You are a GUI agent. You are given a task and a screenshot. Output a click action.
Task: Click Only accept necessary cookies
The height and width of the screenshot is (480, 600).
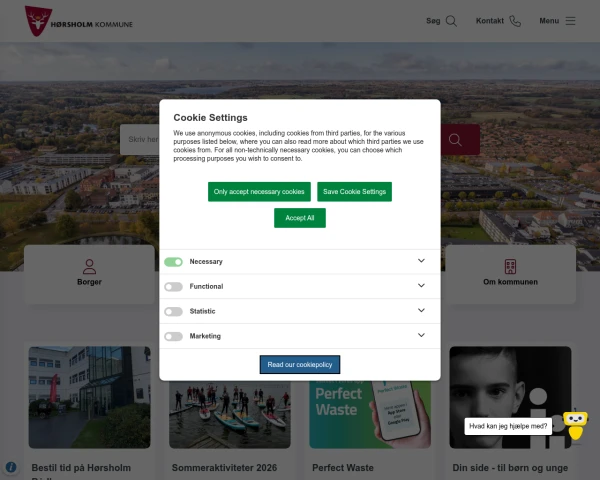pyautogui.click(x=259, y=192)
